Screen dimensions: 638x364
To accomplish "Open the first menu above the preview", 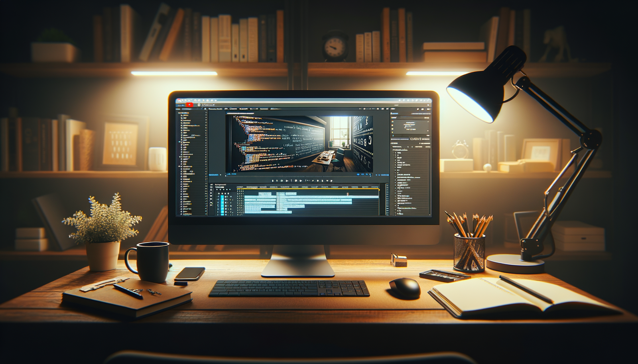I will pyautogui.click(x=215, y=108).
